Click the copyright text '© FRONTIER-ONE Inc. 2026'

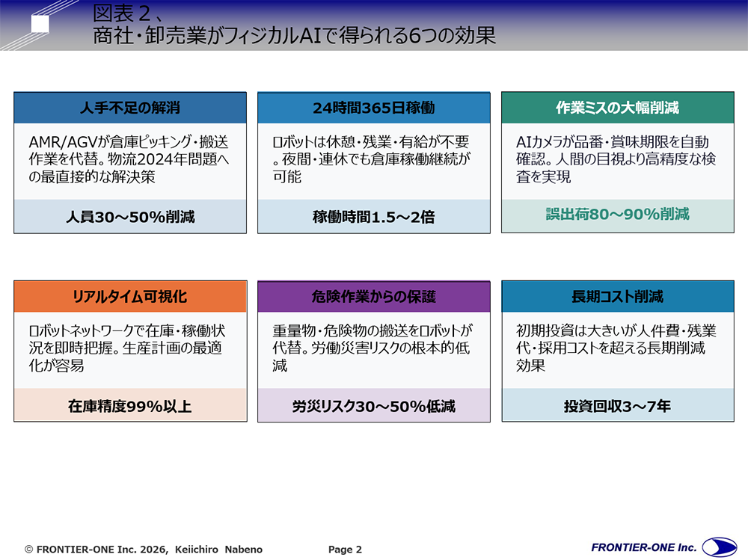tap(96, 549)
